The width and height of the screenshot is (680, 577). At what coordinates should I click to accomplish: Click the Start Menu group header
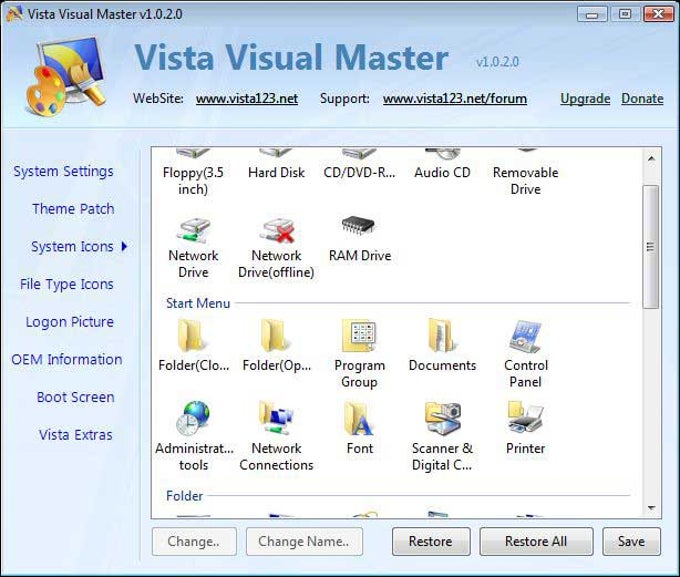[198, 303]
